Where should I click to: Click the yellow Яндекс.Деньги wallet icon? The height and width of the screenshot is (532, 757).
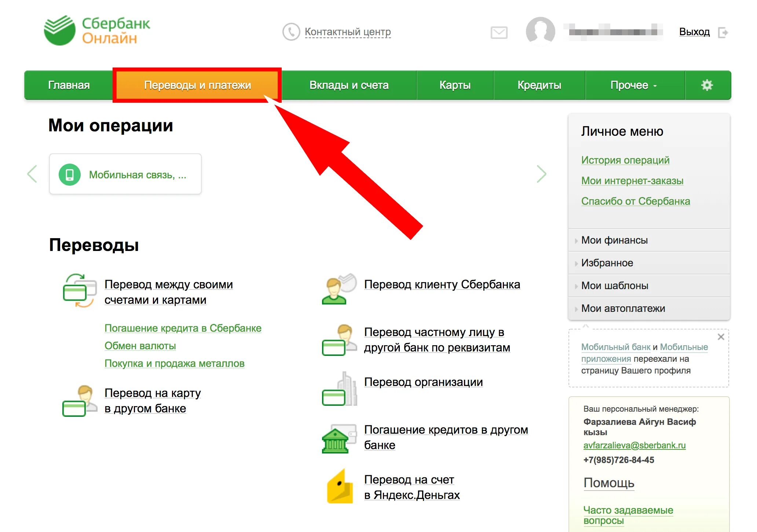(x=340, y=486)
